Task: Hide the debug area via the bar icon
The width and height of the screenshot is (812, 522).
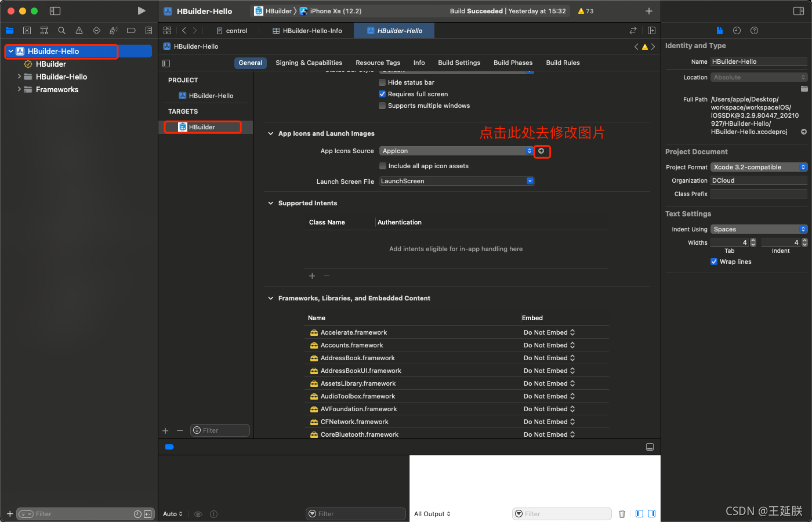Action: (650, 447)
